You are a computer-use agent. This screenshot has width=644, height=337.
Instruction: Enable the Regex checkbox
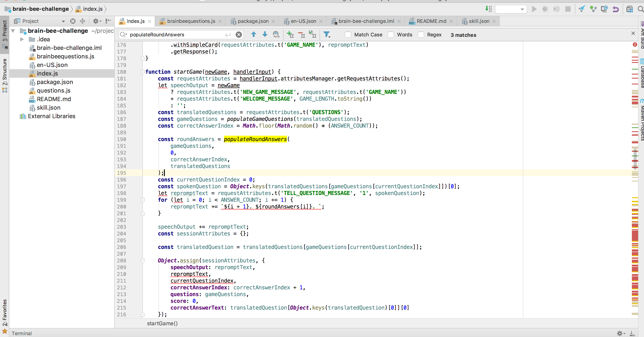[421, 35]
